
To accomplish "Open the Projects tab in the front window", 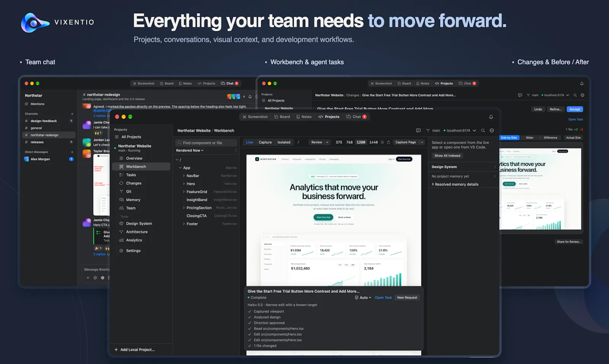I will click(329, 117).
